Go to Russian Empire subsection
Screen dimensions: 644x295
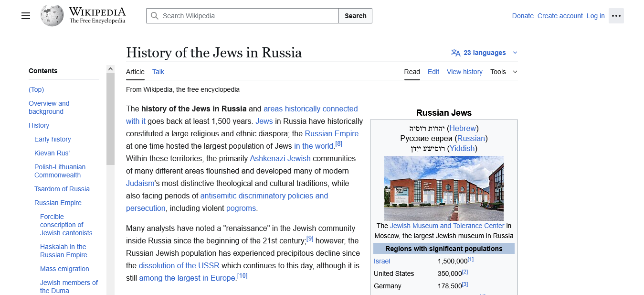(x=58, y=203)
